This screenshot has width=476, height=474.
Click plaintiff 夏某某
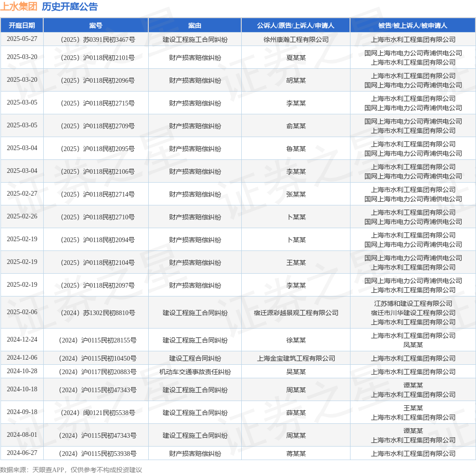[x=296, y=58]
